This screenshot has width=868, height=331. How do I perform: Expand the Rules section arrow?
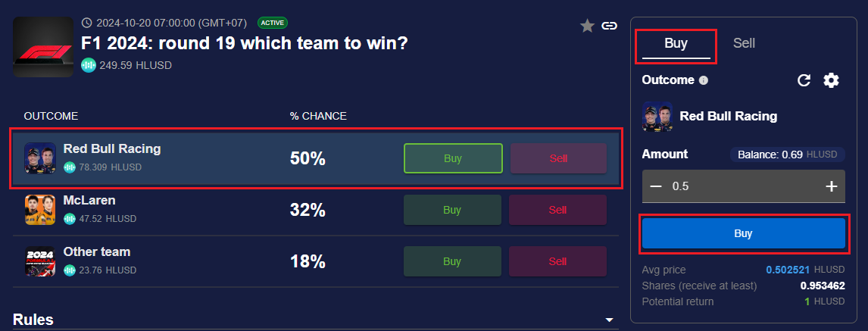pos(610,320)
